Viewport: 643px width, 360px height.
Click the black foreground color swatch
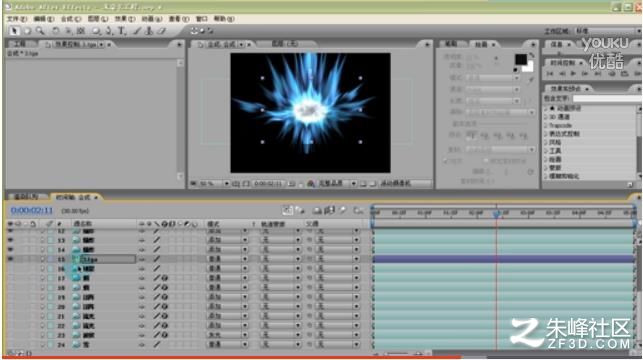click(x=521, y=59)
